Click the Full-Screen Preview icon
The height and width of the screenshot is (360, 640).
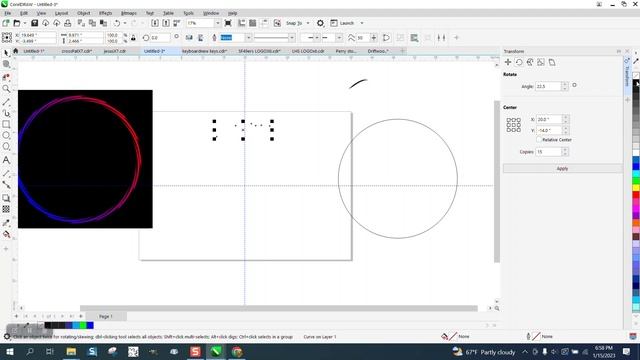(228, 23)
